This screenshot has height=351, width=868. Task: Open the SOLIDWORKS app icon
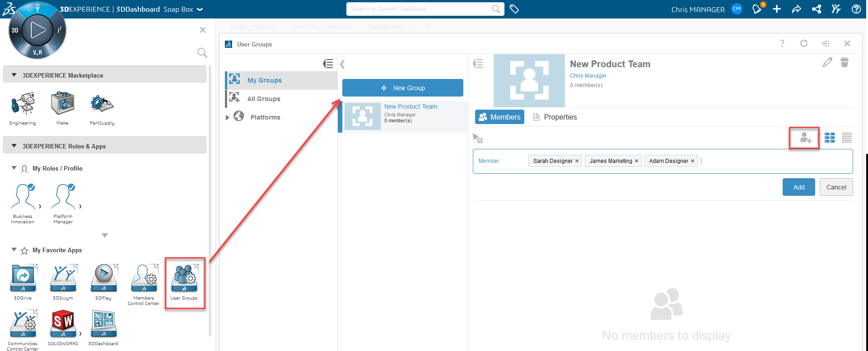pos(63,323)
